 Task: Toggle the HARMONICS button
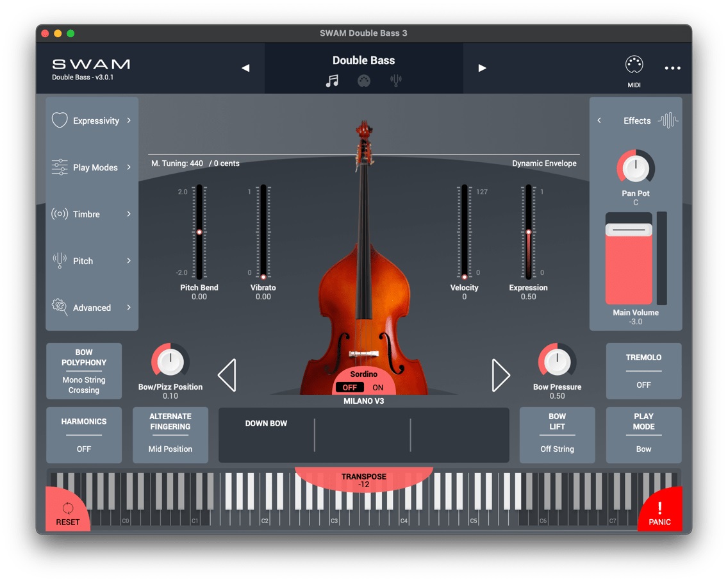(x=84, y=435)
